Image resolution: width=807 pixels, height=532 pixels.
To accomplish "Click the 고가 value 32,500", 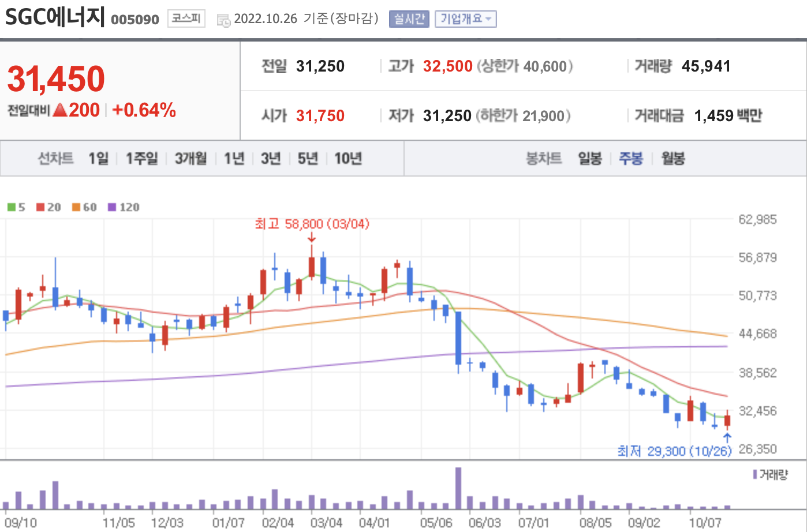I will (448, 66).
